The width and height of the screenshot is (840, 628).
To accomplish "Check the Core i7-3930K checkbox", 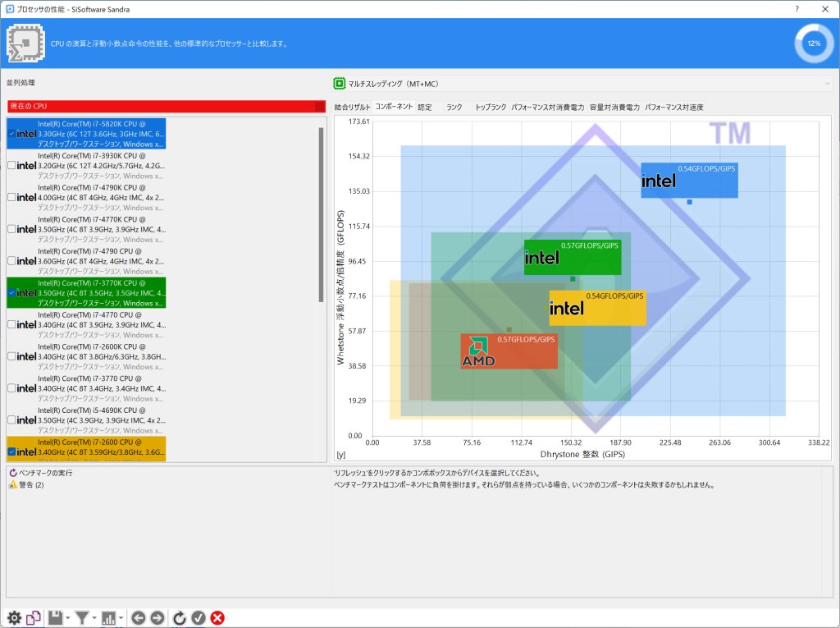I will pyautogui.click(x=11, y=165).
